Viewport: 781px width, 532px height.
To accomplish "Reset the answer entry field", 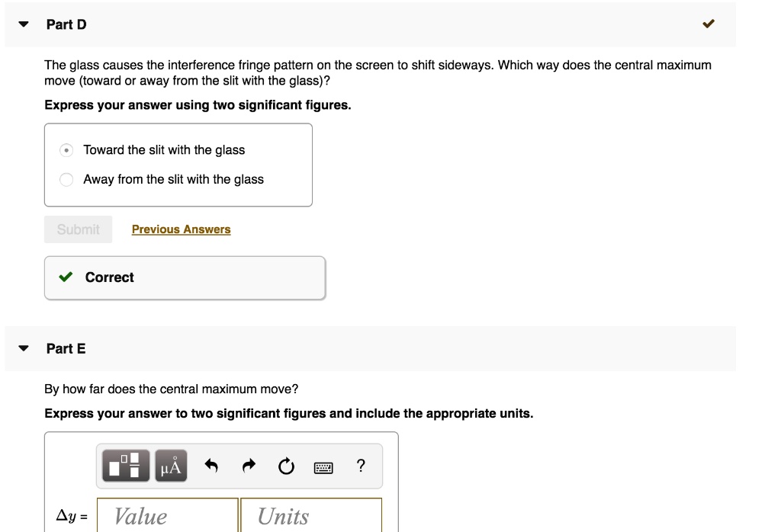I will 285,466.
